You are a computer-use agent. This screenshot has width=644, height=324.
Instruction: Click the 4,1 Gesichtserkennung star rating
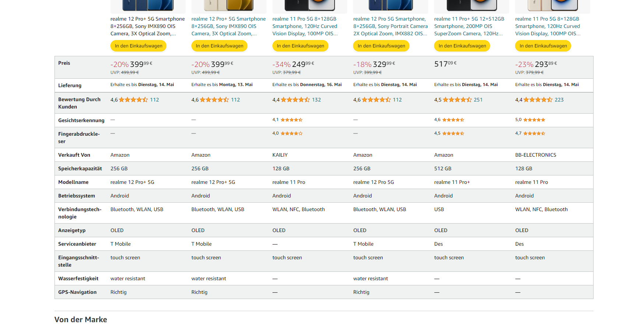[292, 120]
